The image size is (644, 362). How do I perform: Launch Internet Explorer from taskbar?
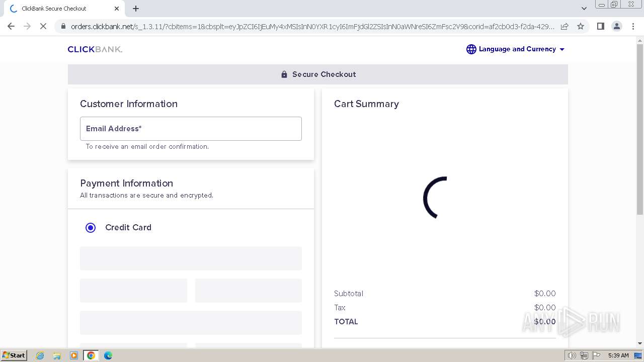pyautogui.click(x=40, y=355)
